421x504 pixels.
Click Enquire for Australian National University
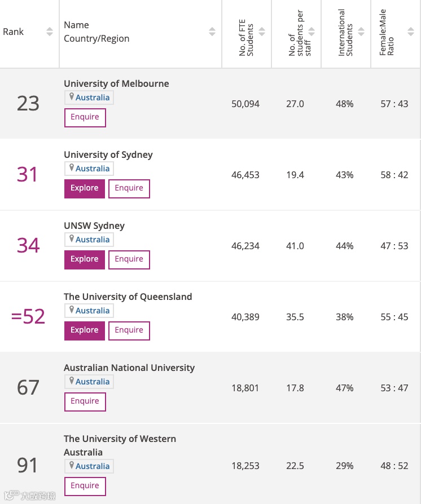[x=85, y=402]
